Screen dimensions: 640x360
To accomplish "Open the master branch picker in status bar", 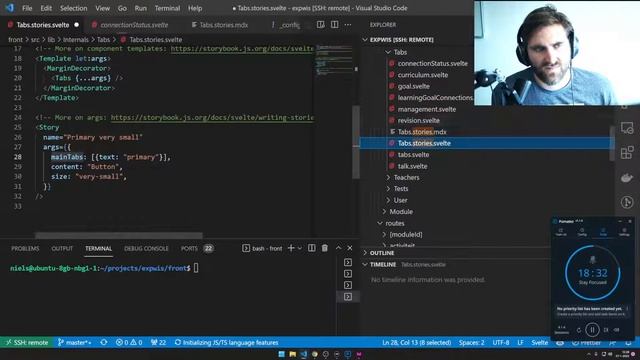I will pyautogui.click(x=74, y=342).
